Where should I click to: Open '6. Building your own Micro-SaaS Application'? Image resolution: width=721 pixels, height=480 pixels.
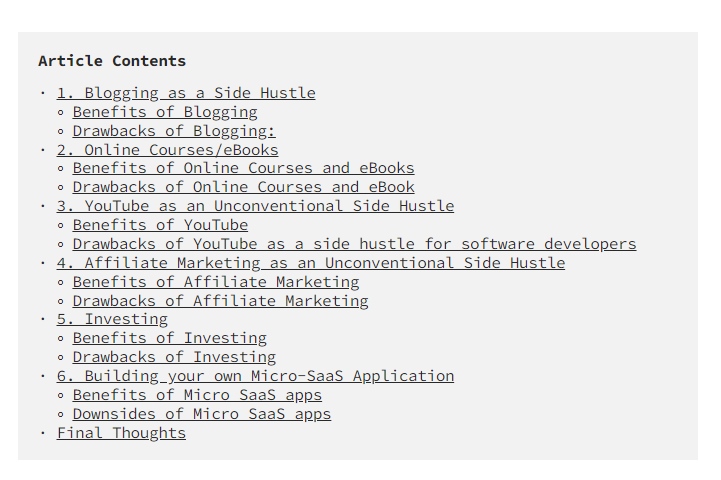click(x=255, y=376)
